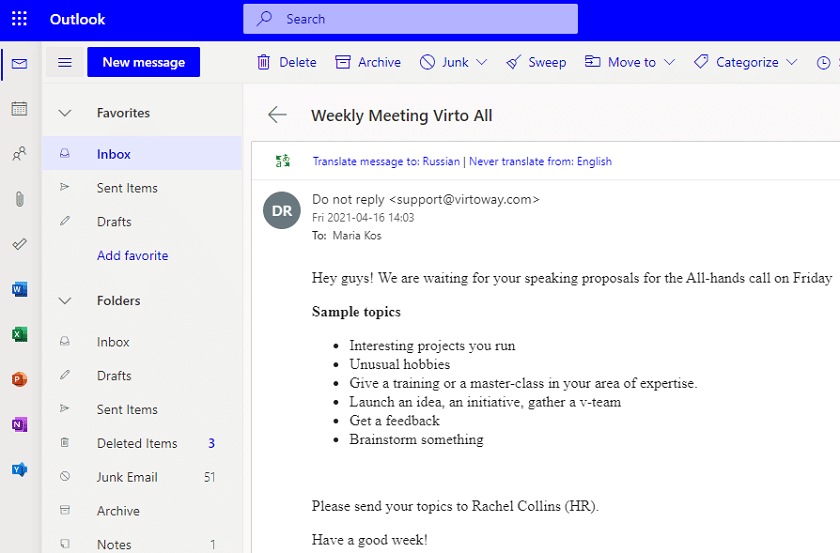Screen dimensions: 840x553
Task: Open the Deleted Items folder
Action: pos(142,443)
